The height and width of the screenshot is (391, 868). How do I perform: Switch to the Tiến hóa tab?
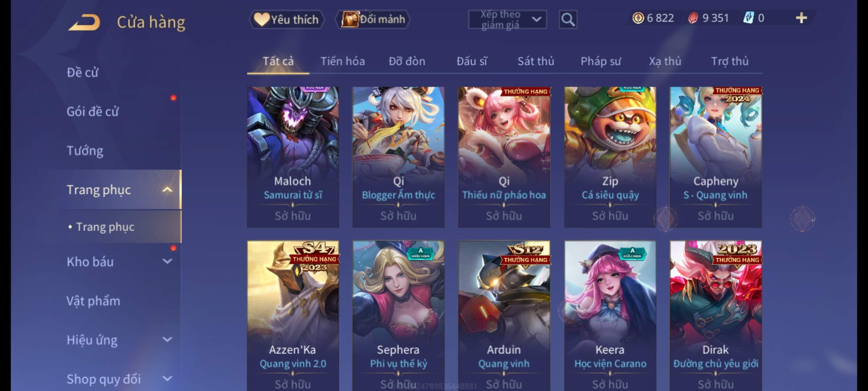342,62
